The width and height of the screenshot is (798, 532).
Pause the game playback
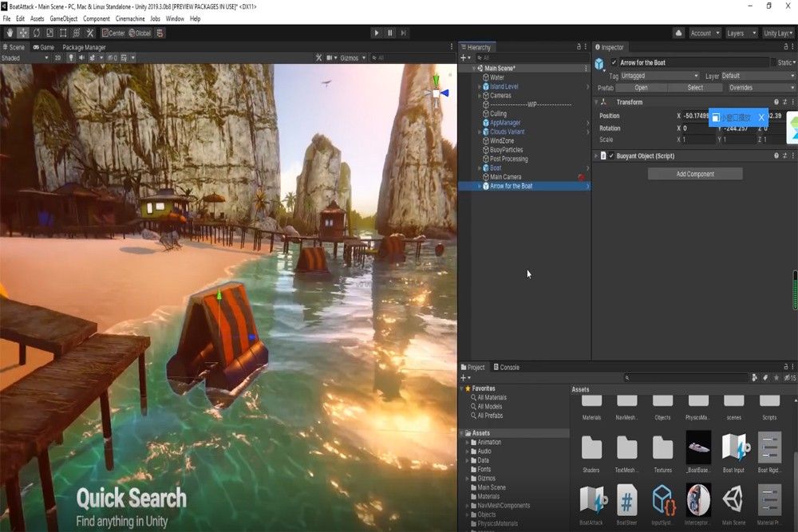[390, 33]
